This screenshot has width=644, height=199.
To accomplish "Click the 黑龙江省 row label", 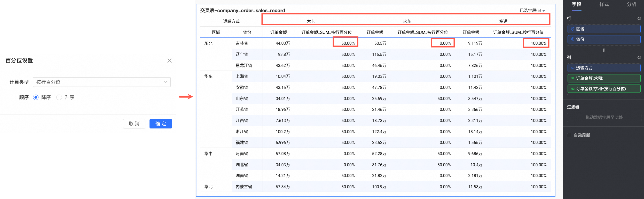I will (x=244, y=65).
